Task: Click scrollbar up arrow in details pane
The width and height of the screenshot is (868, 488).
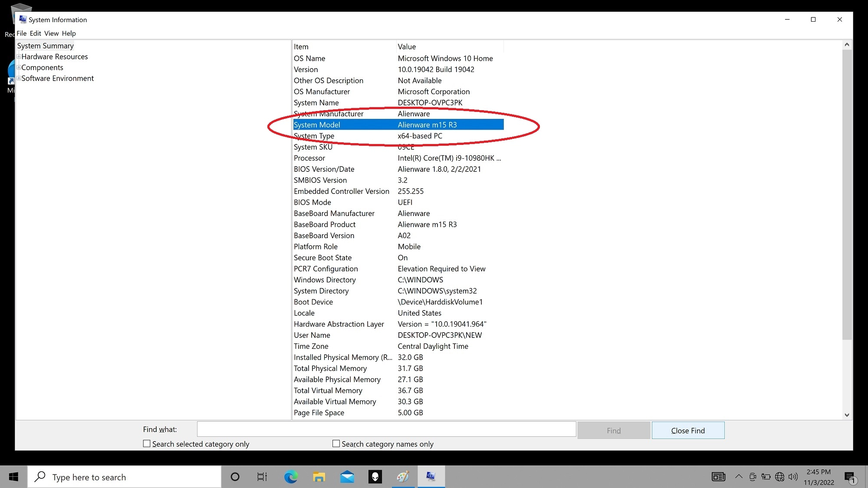Action: [x=847, y=45]
